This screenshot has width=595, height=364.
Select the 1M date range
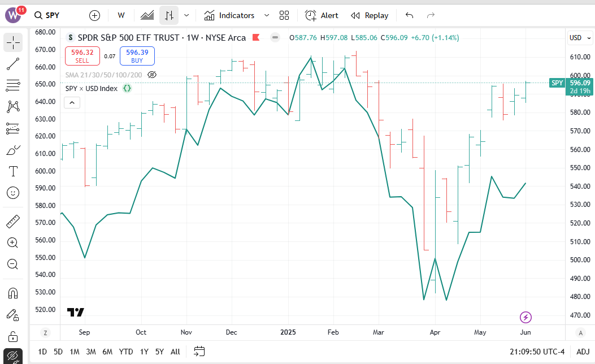75,352
